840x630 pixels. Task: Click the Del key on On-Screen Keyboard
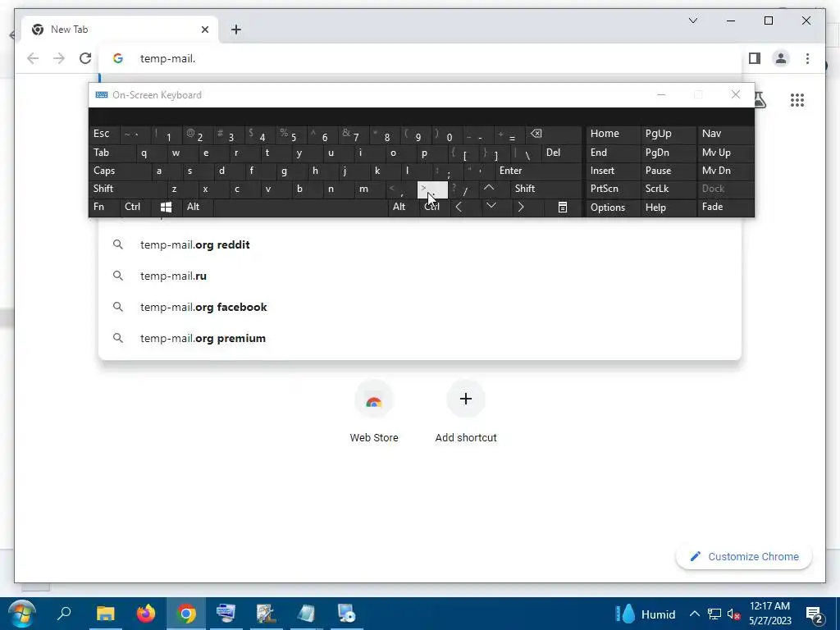pos(561,153)
